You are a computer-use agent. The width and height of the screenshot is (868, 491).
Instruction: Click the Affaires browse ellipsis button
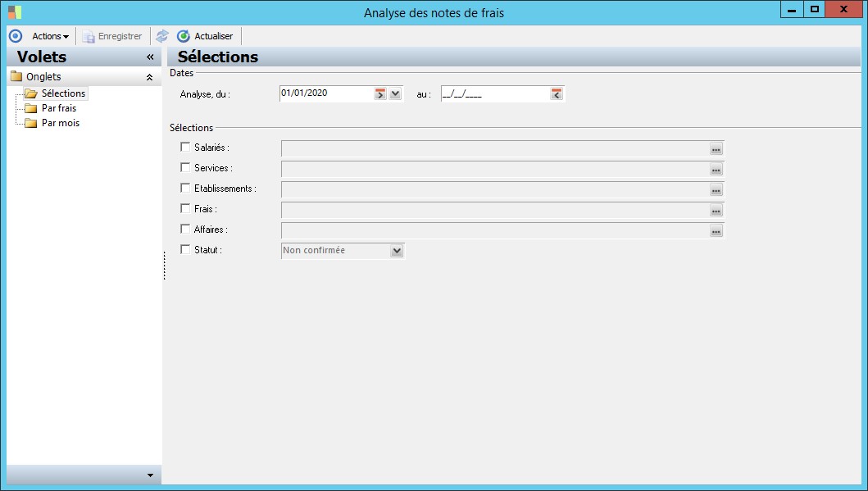pyautogui.click(x=716, y=231)
